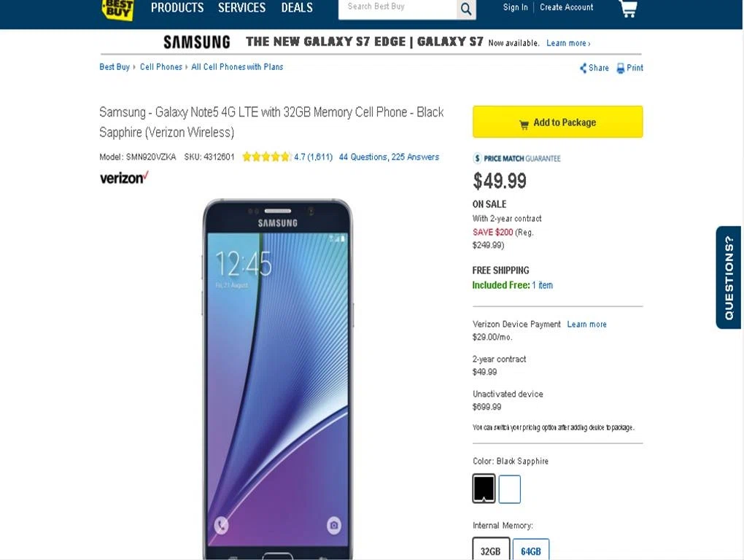744x560 pixels.
Task: Select the 32GB internal memory option
Action: click(491, 549)
